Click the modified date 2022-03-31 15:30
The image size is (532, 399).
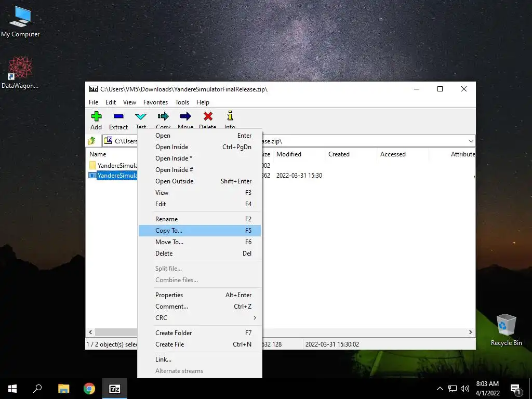tap(299, 176)
